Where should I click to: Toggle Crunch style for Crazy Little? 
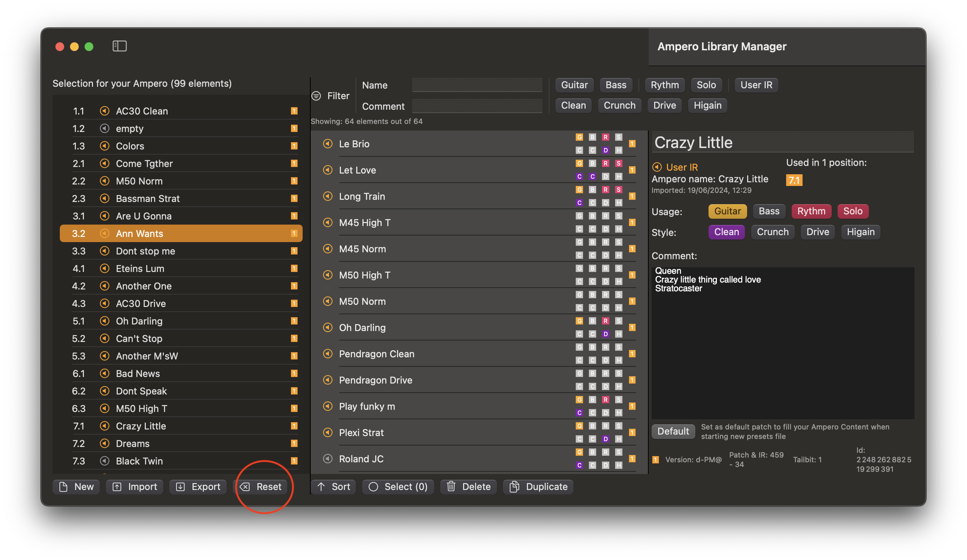tap(772, 232)
